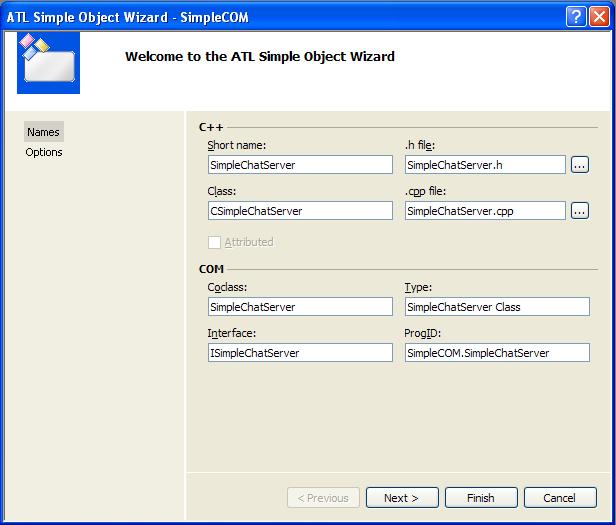Click the 'C++' section heading
Screen dimensions: 616x525
click(211, 127)
